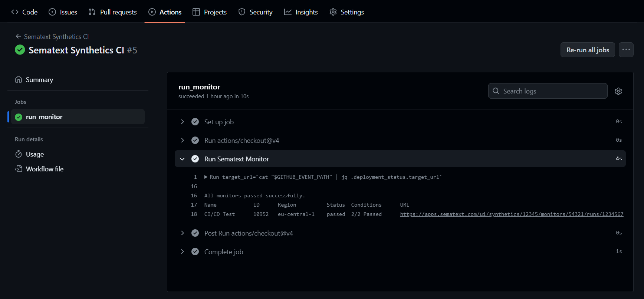The height and width of the screenshot is (299, 644).
Task: Go back to Sematext Synthetics CI workflow link
Action: (x=56, y=36)
